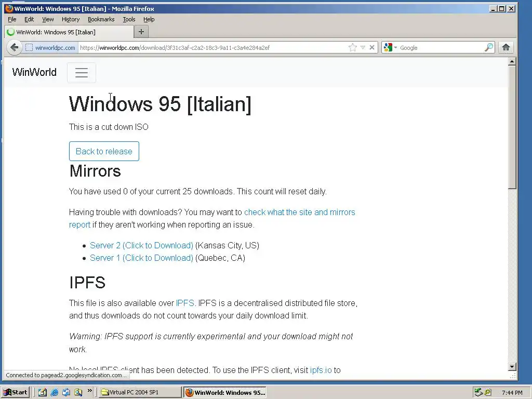
Task: Open the File menu
Action: pos(12,19)
